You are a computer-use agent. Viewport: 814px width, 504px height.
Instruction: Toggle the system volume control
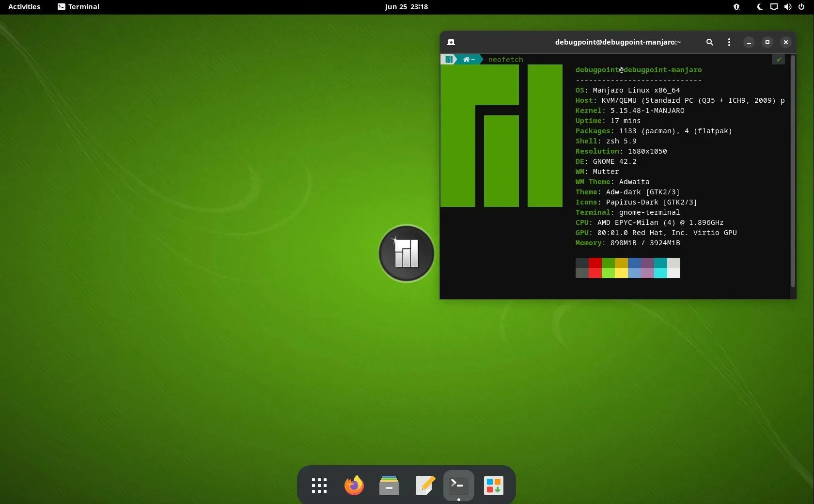coord(788,7)
